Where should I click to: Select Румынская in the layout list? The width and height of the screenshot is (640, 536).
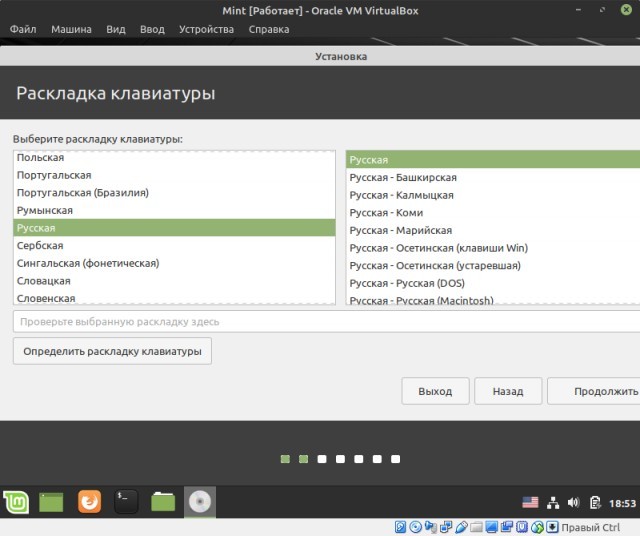tap(174, 210)
